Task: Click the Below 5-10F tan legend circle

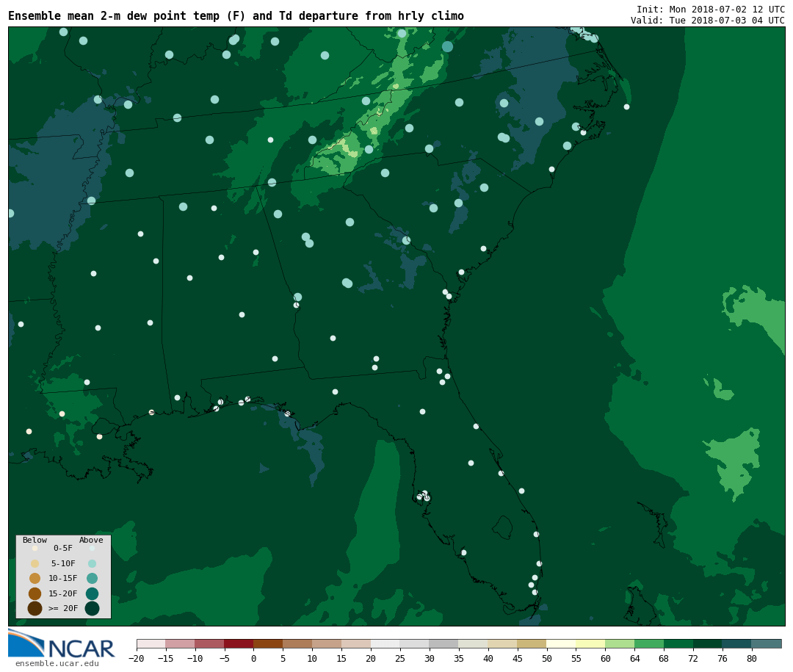Action: point(35,564)
